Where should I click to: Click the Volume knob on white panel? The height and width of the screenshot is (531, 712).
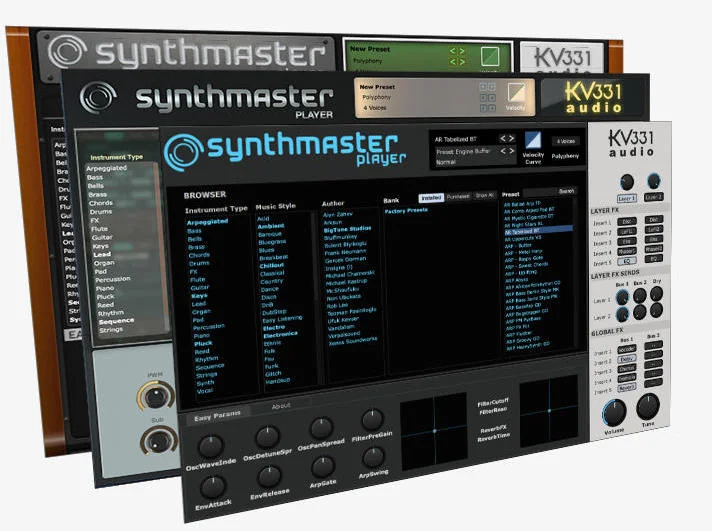pyautogui.click(x=614, y=412)
